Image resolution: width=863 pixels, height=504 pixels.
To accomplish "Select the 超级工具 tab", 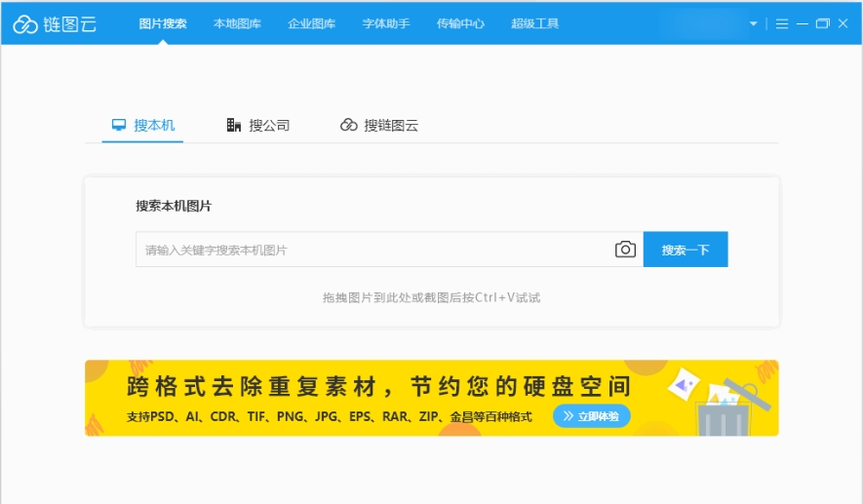I will click(x=534, y=23).
